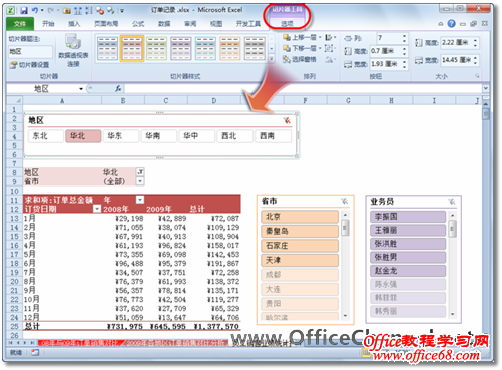502x370 pixels.
Task: Click the 下移一层 send backward icon
Action: 287,48
